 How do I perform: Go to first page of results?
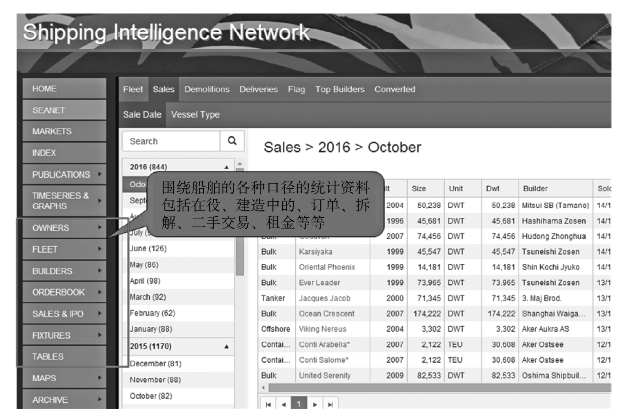click(x=268, y=404)
